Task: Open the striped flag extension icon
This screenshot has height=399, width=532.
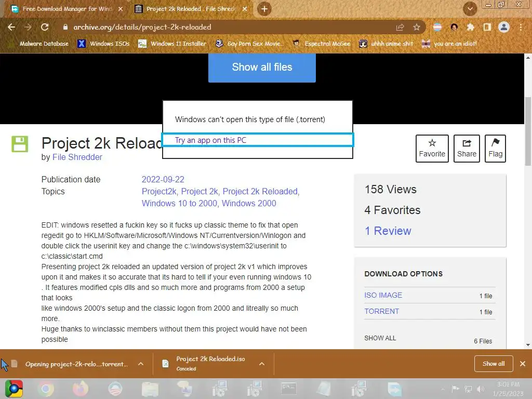Action: click(437, 27)
